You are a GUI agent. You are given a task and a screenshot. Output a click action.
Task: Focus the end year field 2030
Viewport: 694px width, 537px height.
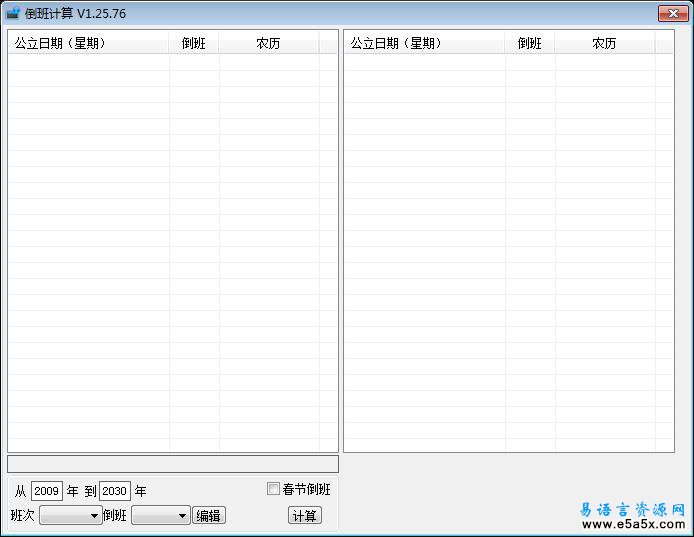tap(115, 491)
